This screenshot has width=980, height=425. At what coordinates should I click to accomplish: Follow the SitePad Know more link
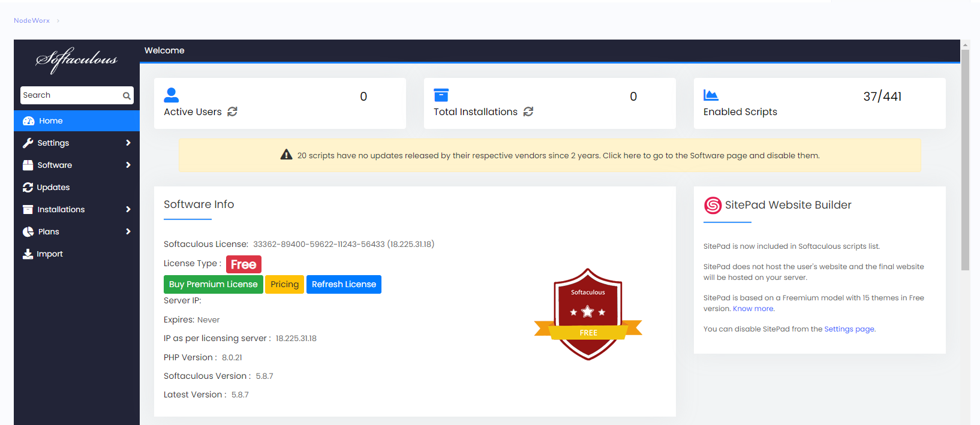(753, 309)
